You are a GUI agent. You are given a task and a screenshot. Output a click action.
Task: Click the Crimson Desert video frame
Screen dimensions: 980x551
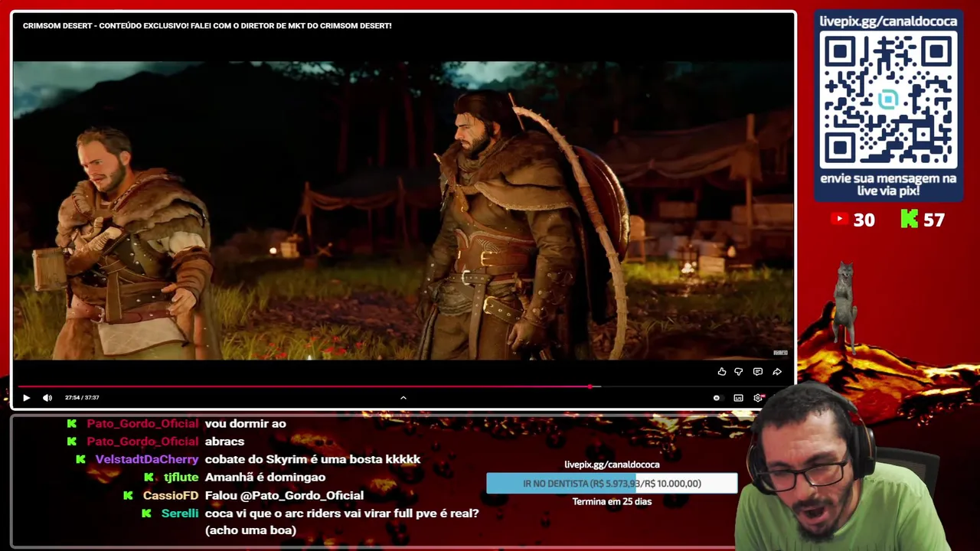point(403,210)
